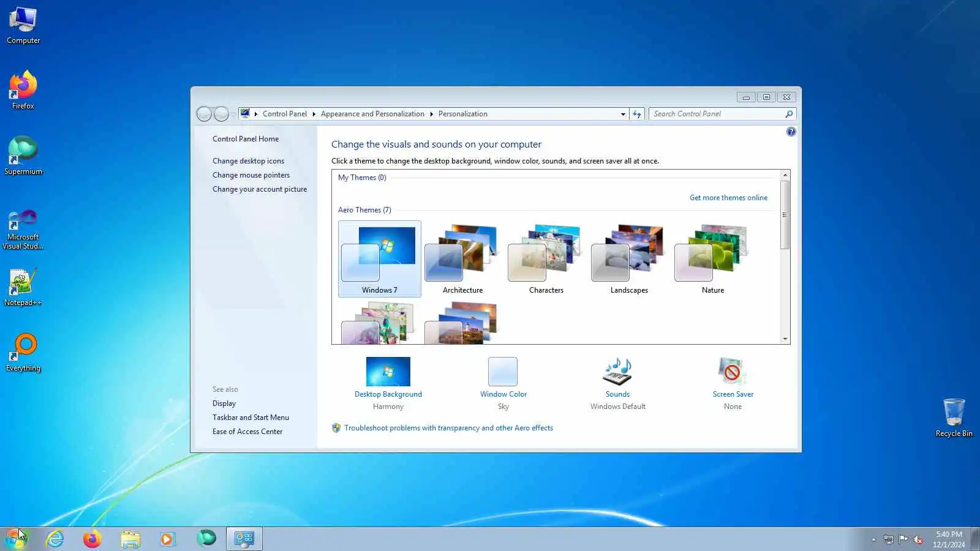
Task: Open Ease of Access Center link
Action: (x=247, y=432)
